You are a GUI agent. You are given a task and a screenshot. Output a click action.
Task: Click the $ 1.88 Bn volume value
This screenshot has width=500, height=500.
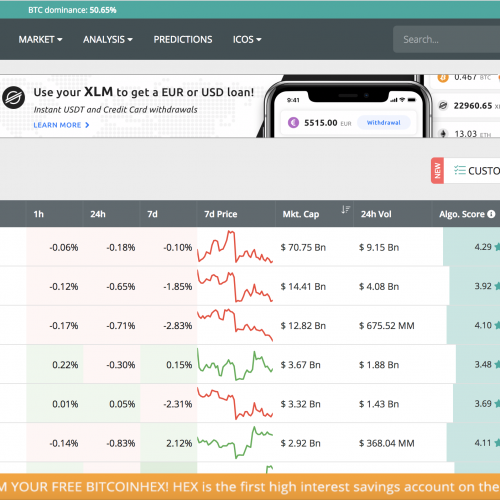tap(379, 365)
